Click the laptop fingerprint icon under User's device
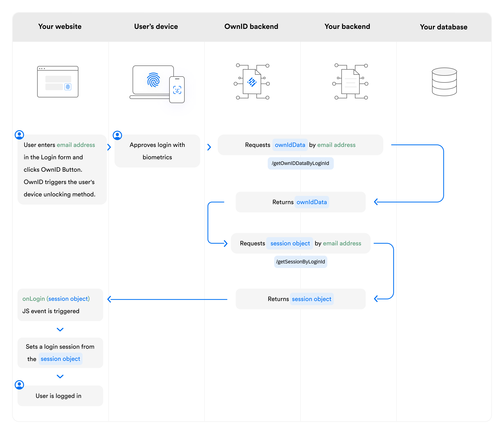This screenshot has height=434, width=504. [x=153, y=80]
